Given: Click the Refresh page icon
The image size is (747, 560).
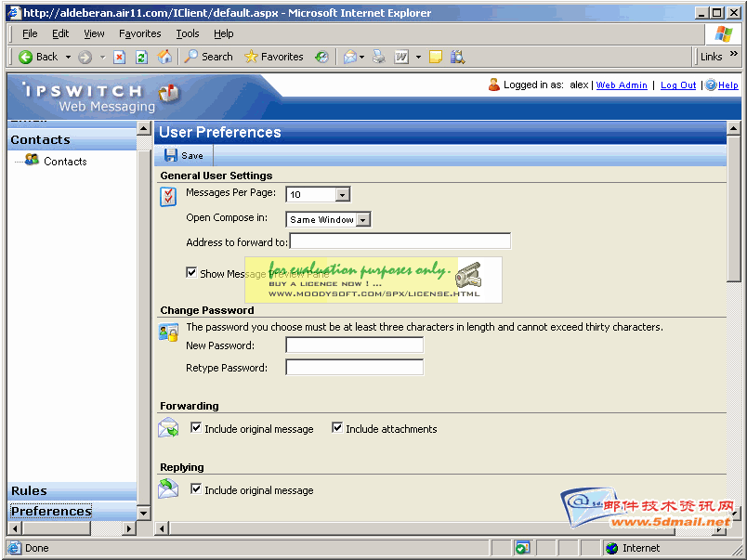Looking at the screenshot, I should click(x=141, y=57).
